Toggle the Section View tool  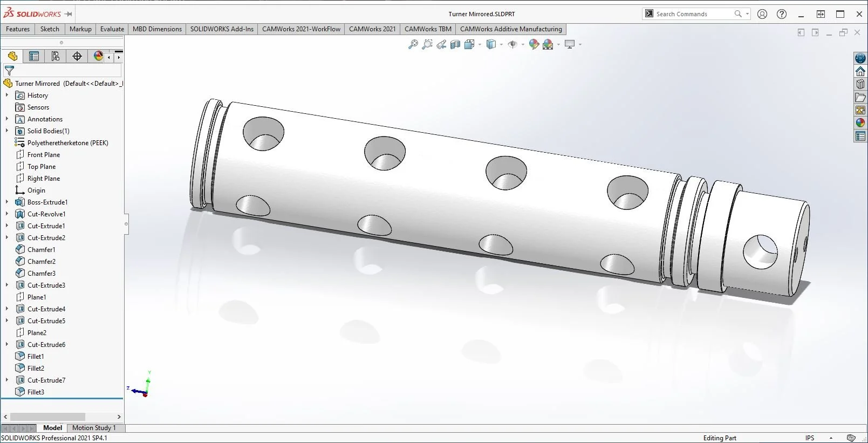pos(455,44)
